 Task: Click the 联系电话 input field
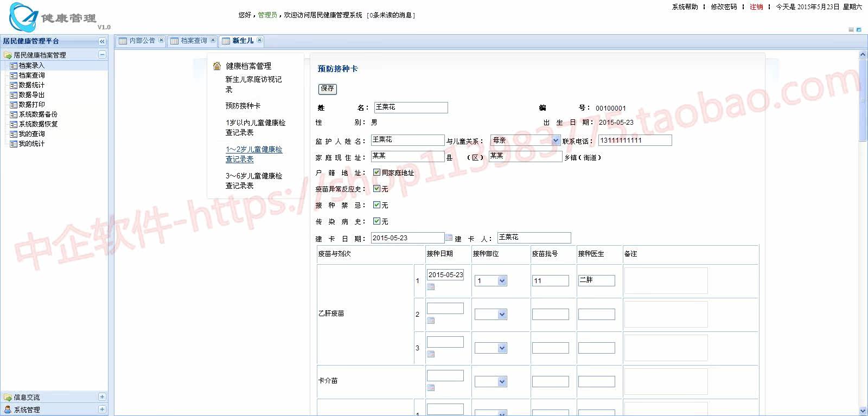pos(635,140)
